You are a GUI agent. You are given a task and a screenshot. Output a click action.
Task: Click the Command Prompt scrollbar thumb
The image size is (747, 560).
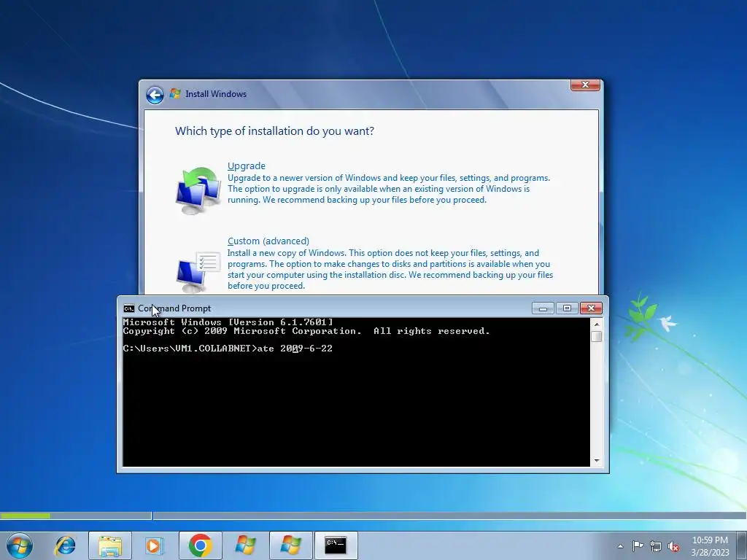(x=597, y=336)
